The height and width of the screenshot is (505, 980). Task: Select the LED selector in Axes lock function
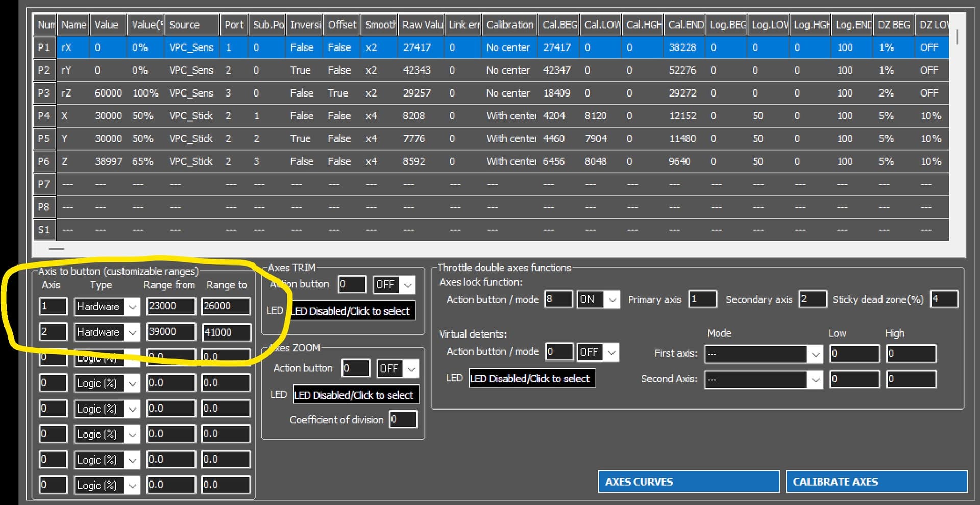coord(532,378)
